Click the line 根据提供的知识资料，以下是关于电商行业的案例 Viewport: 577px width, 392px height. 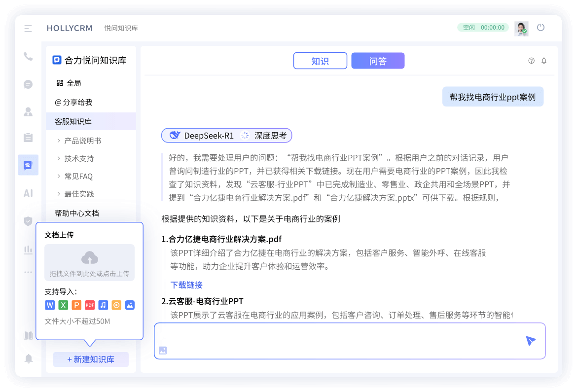point(251,219)
